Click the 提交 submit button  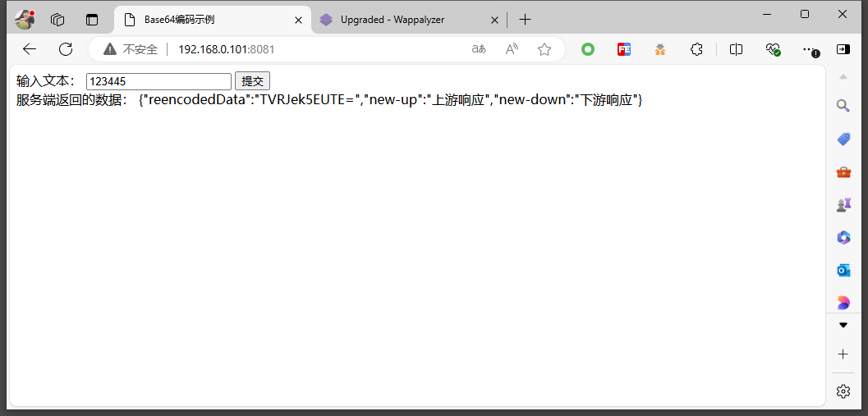(x=252, y=81)
